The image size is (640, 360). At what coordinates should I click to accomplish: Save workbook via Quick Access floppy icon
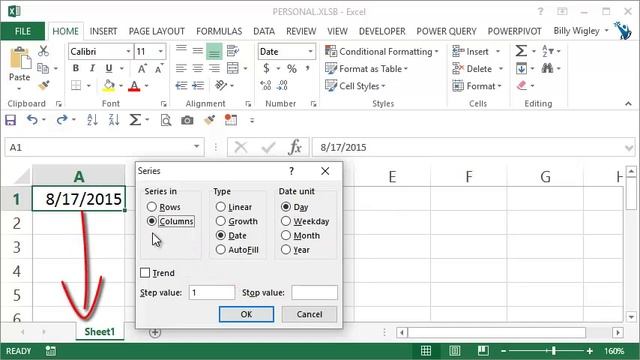coord(10,120)
